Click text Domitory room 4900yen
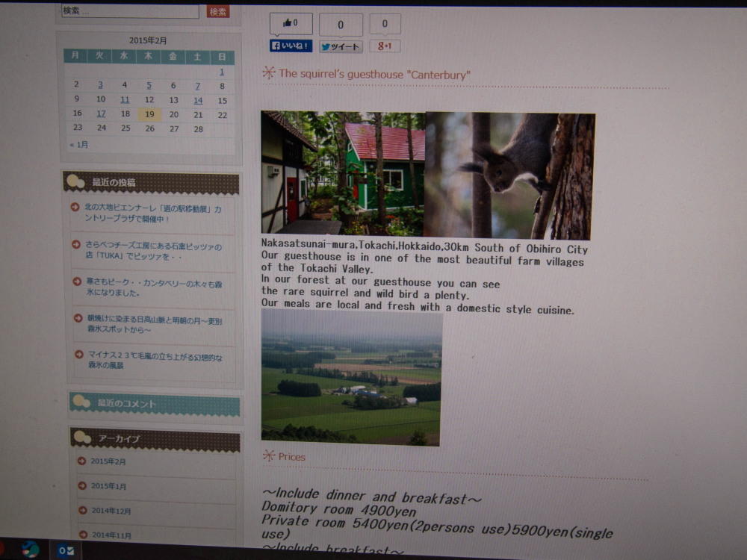The width and height of the screenshot is (747, 560). pos(338,509)
